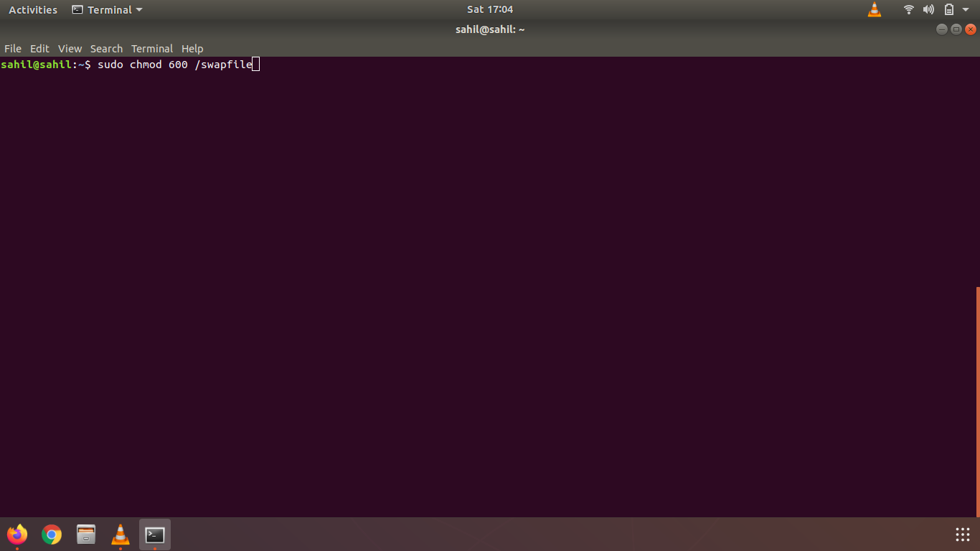
Task: Show applications grid
Action: click(x=963, y=534)
